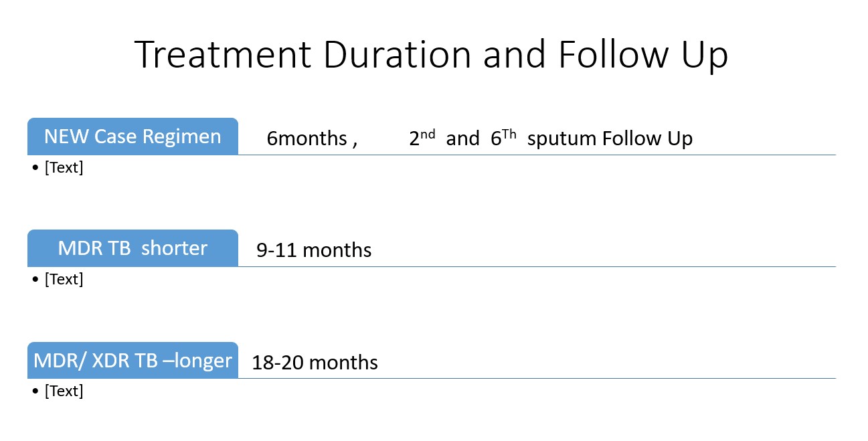Click the 6Th superscript ordinal text
The image size is (868, 441).
(504, 138)
